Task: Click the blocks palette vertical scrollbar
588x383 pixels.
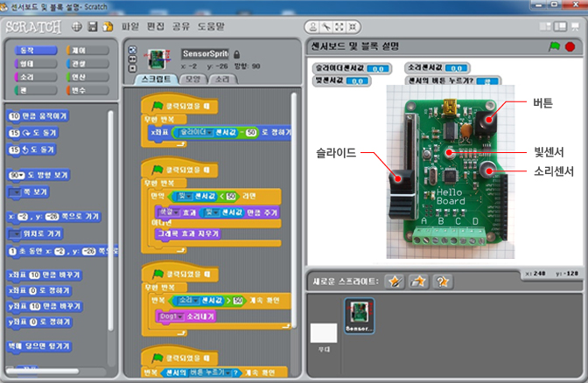Action: (x=110, y=221)
